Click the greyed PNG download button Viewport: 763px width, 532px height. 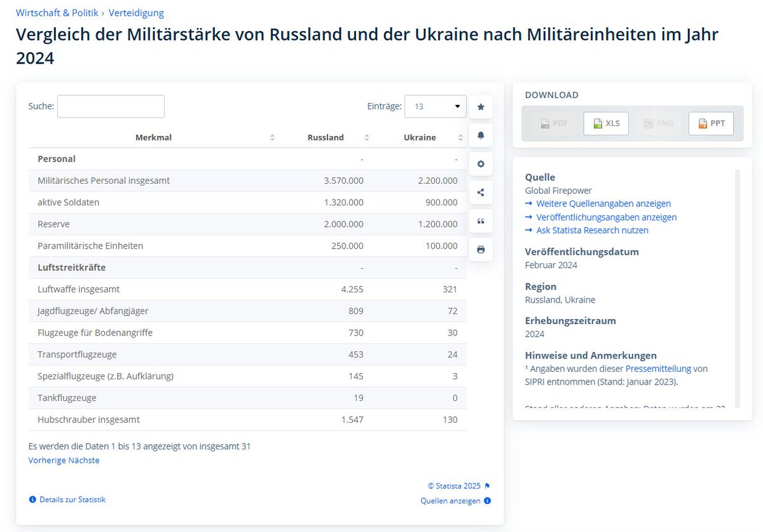(x=659, y=123)
